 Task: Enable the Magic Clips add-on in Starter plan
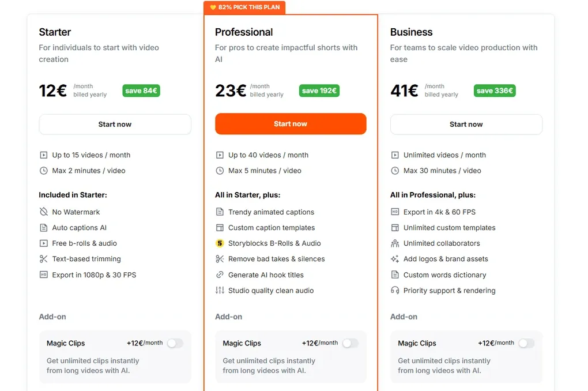click(176, 343)
